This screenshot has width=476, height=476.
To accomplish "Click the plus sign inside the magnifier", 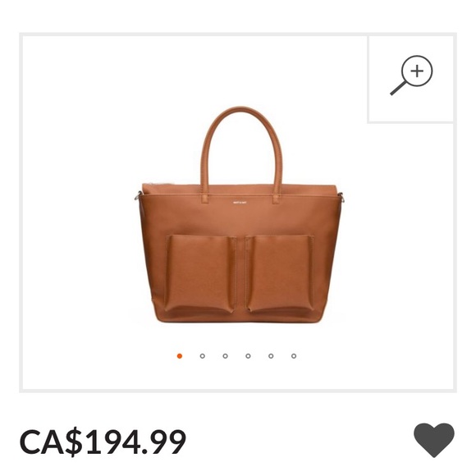I will tap(417, 71).
